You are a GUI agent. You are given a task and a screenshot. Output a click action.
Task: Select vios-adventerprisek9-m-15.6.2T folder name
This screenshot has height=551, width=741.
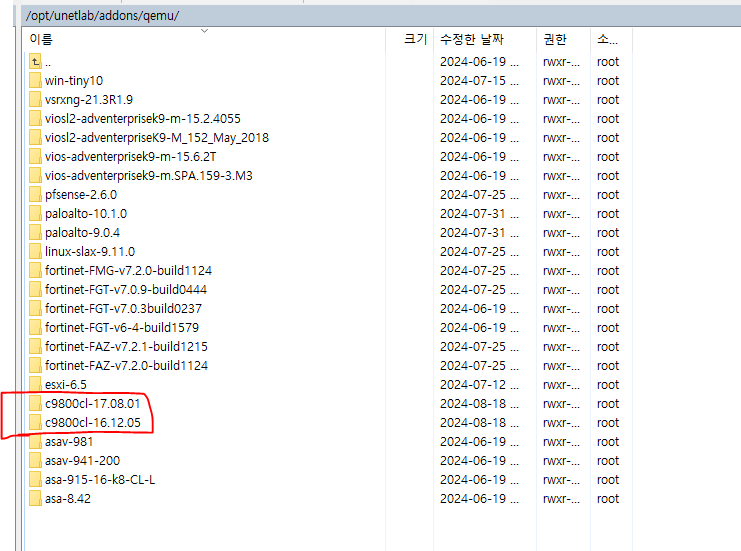(130, 157)
